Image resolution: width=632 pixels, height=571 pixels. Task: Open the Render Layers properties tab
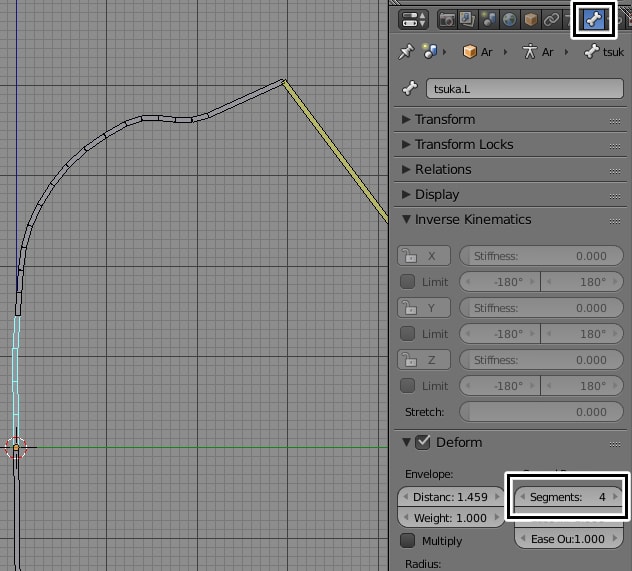(468, 19)
